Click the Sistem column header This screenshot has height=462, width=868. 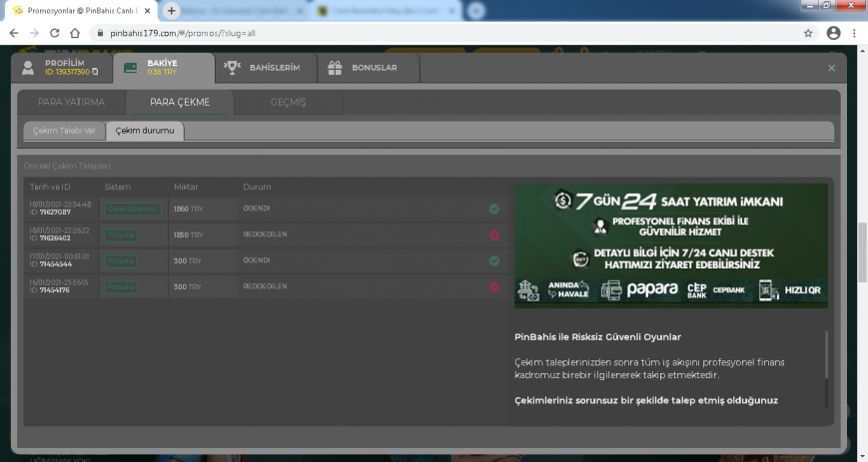[117, 187]
